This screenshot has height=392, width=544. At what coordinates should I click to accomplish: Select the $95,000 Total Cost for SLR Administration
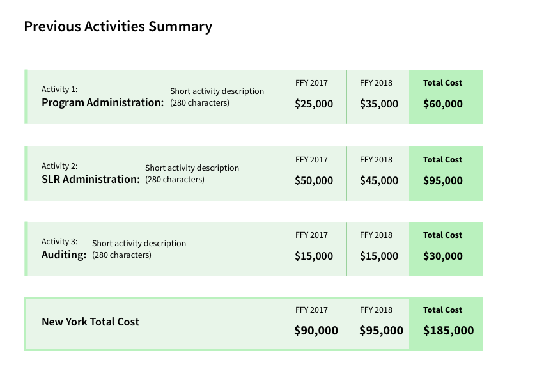coord(442,180)
